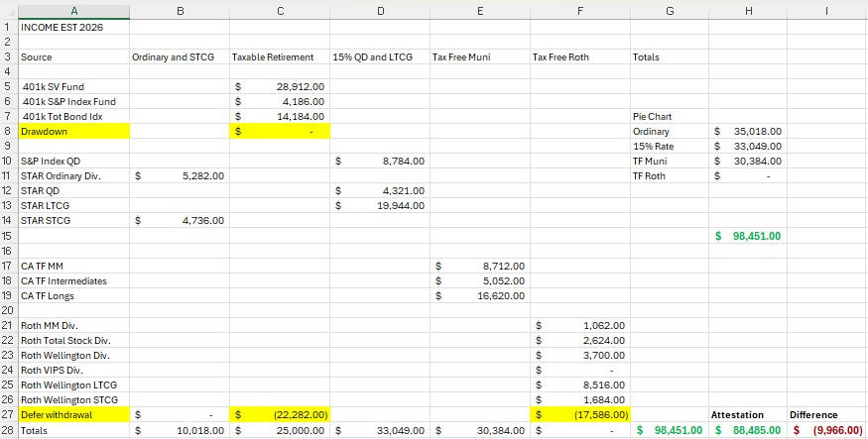Click the 'STAR LTCG' cell
The height and width of the screenshot is (439, 868).
click(74, 206)
